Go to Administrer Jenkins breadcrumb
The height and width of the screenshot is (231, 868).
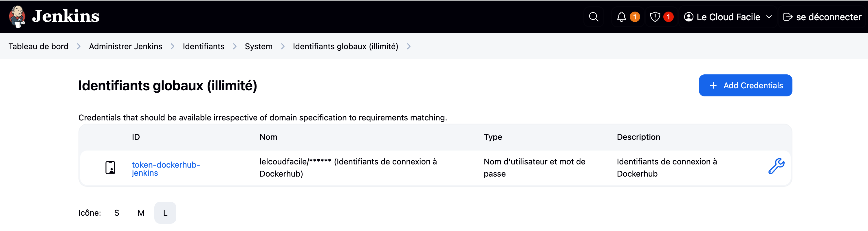pos(125,47)
